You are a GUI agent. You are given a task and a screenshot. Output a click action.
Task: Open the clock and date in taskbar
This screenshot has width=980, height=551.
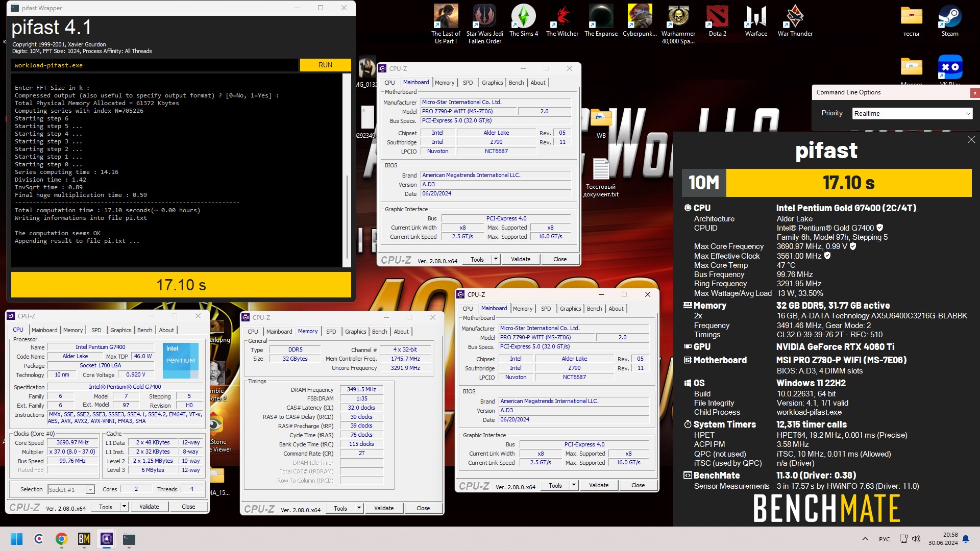(943, 539)
